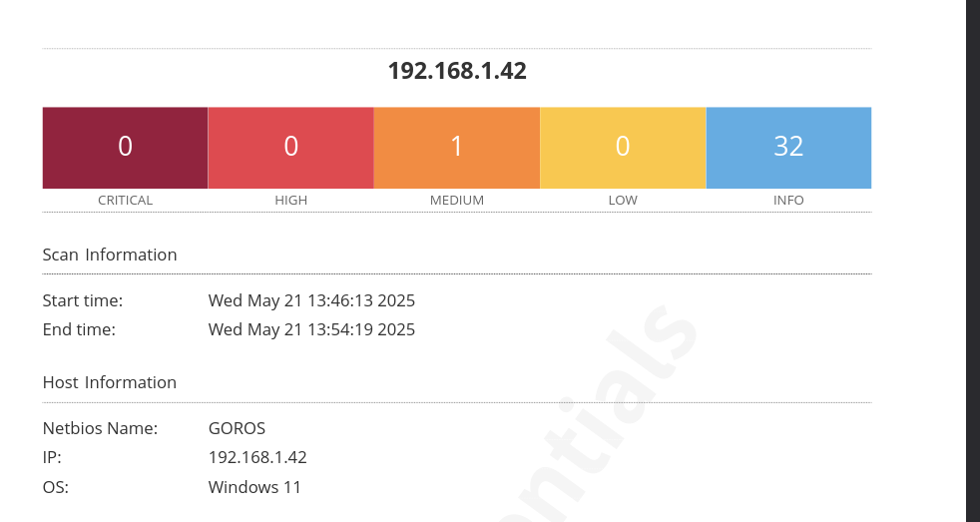Image resolution: width=980 pixels, height=522 pixels.
Task: Click the IP value under Host Information
Action: click(257, 457)
